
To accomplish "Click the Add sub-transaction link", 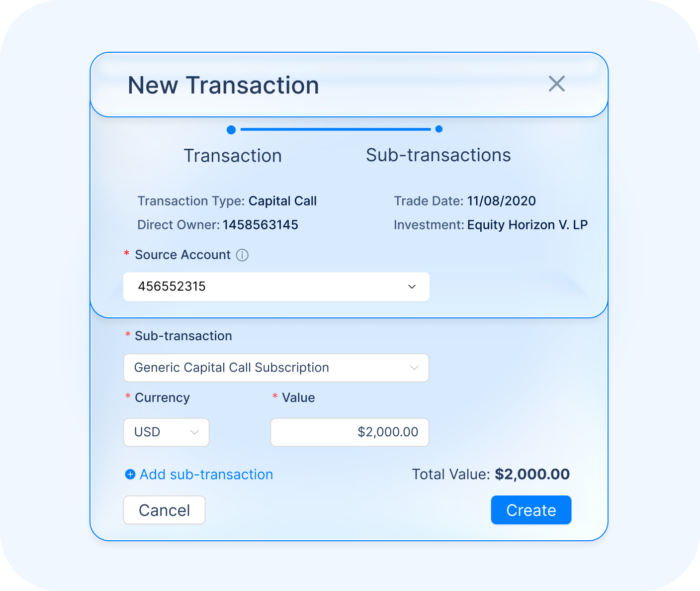I will tap(206, 475).
